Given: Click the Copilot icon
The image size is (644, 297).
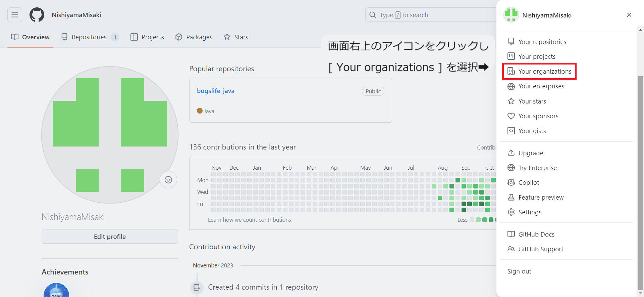Looking at the screenshot, I should [511, 182].
